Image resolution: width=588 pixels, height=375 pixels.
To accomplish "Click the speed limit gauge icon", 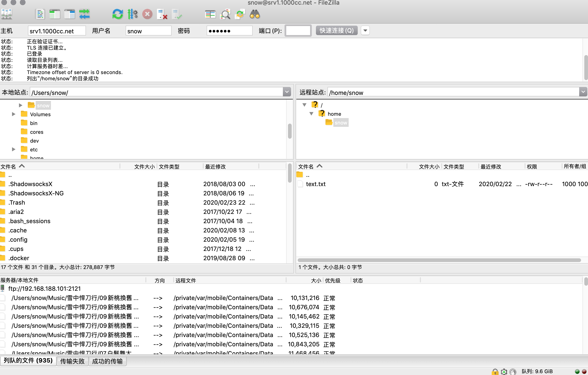I will tap(513, 371).
